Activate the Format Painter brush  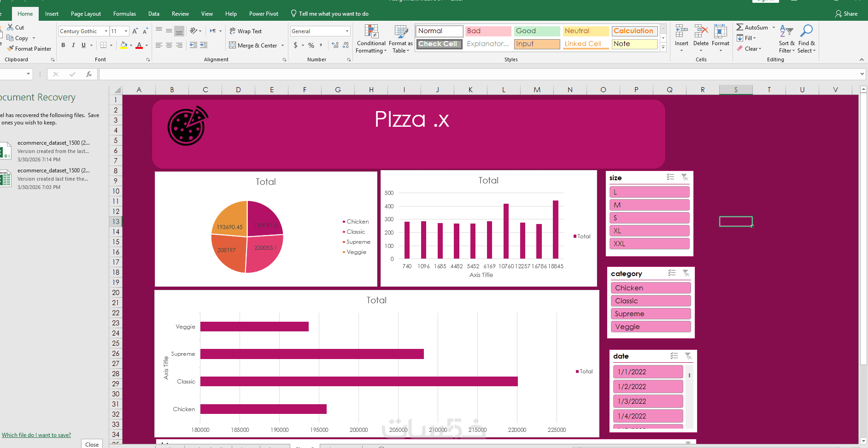point(10,48)
